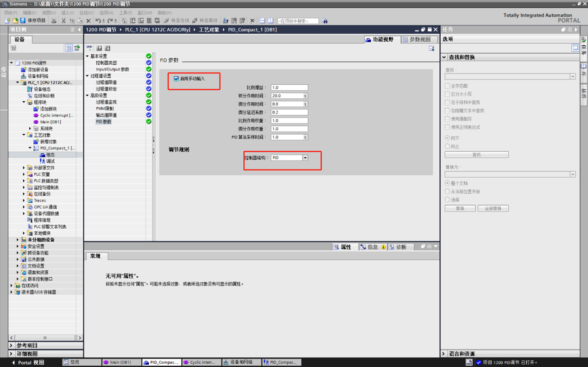Image resolution: width=588 pixels, height=367 pixels.
Task: Select PWM限制 in configuration navigation
Action: pyautogui.click(x=105, y=109)
